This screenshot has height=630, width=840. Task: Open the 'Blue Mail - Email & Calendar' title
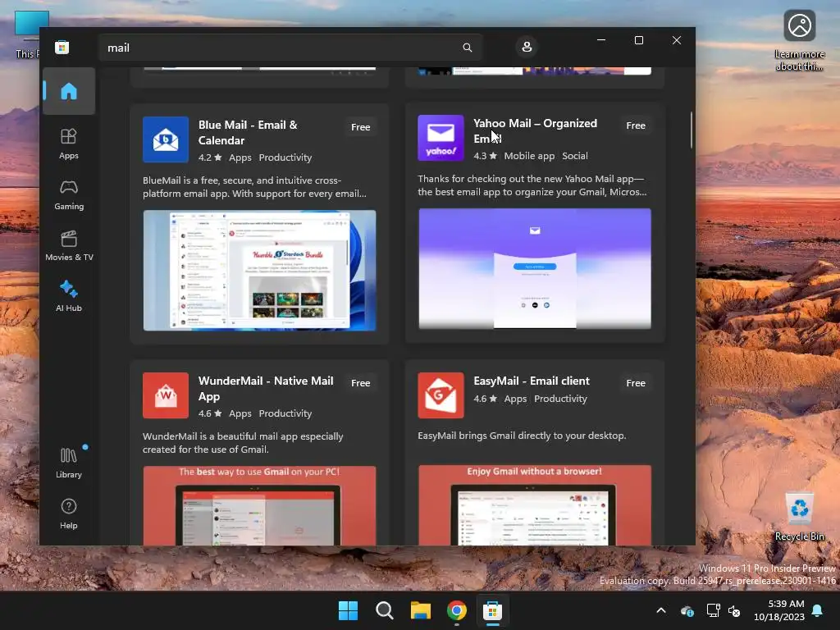tap(248, 132)
